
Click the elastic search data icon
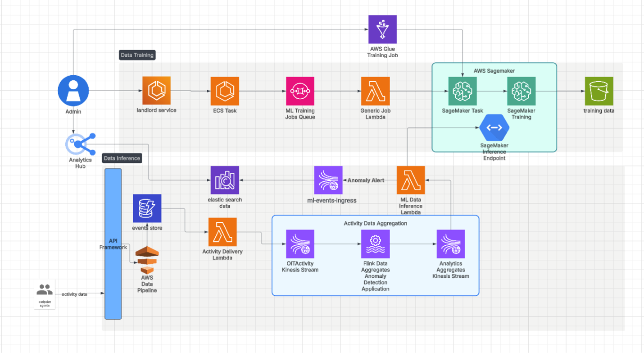coord(225,179)
